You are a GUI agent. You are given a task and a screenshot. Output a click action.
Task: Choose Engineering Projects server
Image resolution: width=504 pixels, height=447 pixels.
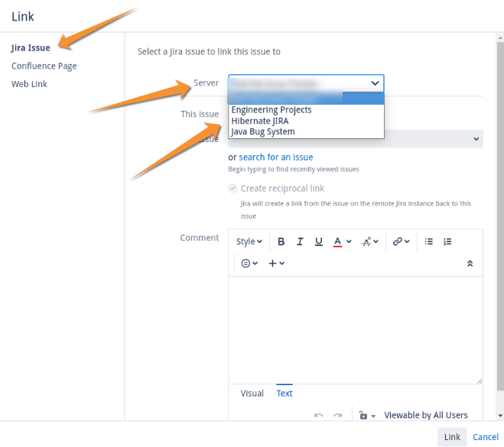[306, 110]
